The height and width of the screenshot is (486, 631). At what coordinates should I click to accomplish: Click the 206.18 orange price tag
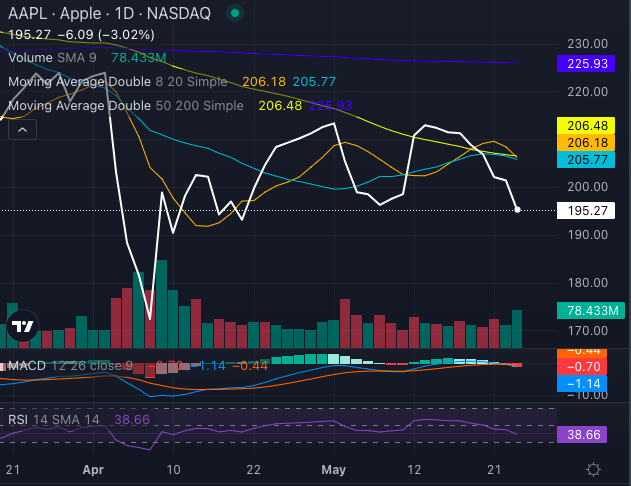point(586,142)
